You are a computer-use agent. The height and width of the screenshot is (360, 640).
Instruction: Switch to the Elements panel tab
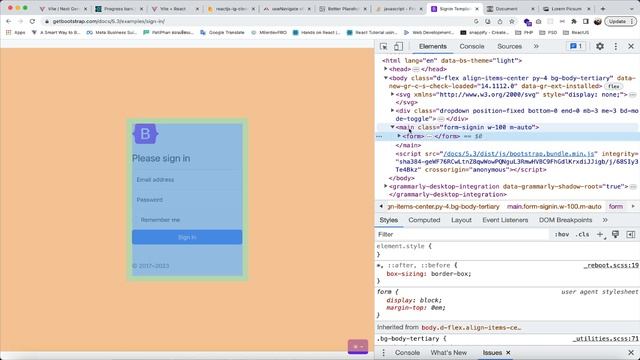(x=433, y=47)
